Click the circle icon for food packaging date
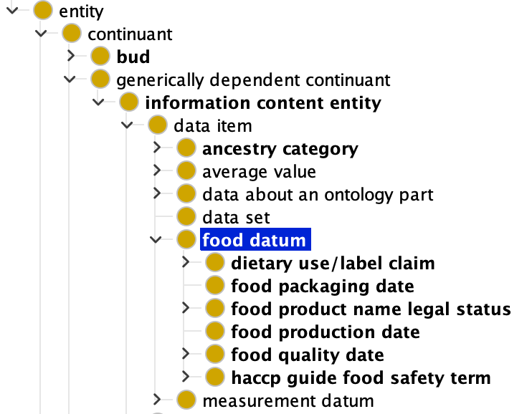This screenshot has height=414, width=532. (215, 286)
